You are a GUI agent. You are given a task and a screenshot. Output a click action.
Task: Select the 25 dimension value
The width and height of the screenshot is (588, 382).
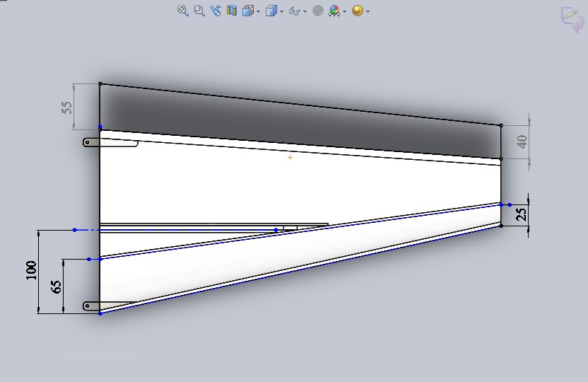522,214
